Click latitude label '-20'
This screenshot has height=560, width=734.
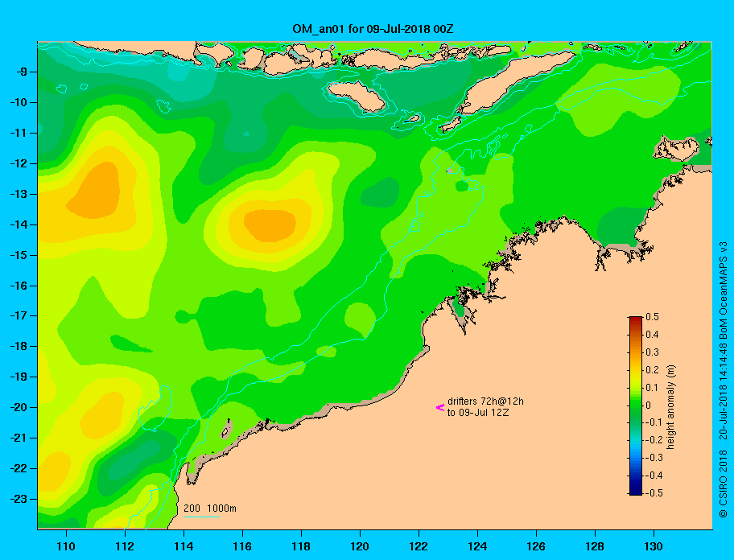tap(19, 407)
